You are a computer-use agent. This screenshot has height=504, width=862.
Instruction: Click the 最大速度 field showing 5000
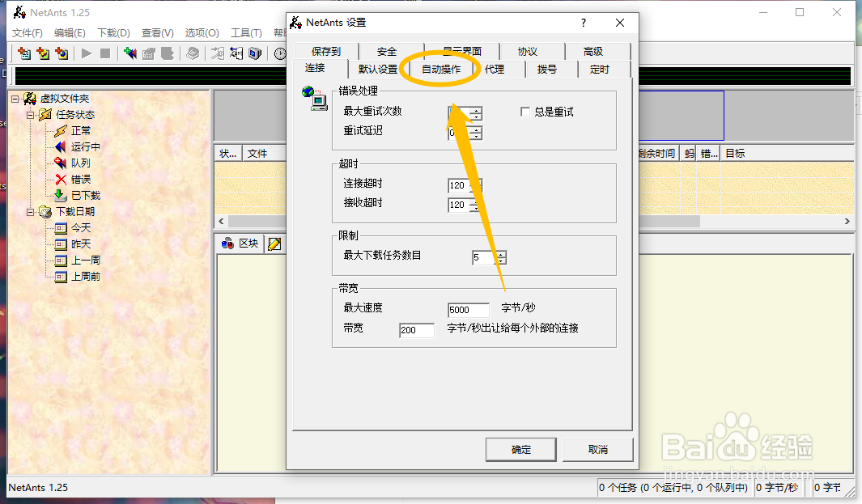coord(469,310)
